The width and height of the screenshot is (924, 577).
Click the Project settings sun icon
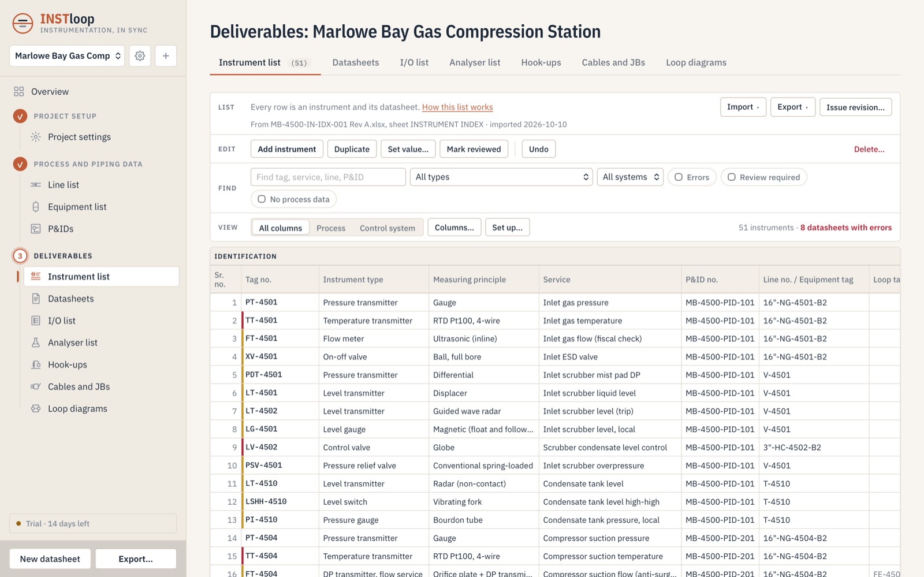click(36, 137)
